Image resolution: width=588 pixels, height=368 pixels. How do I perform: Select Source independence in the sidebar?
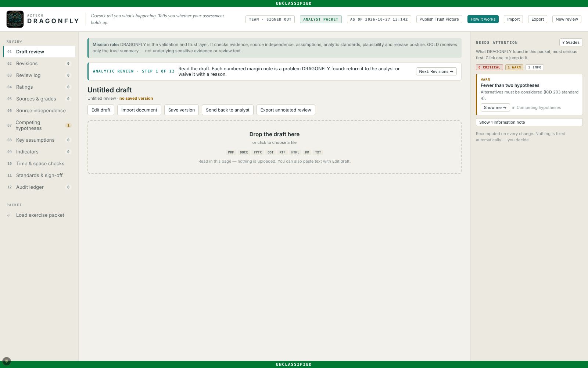tap(39, 110)
